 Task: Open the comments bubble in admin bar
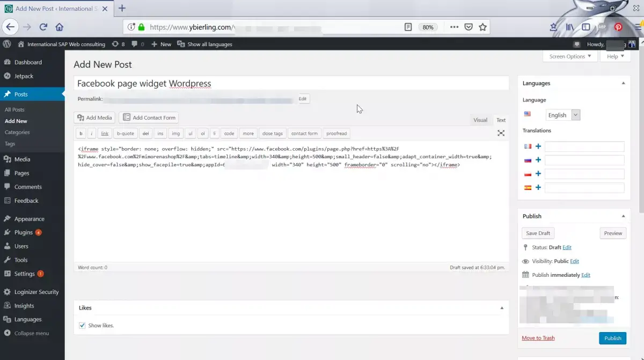[x=138, y=44]
